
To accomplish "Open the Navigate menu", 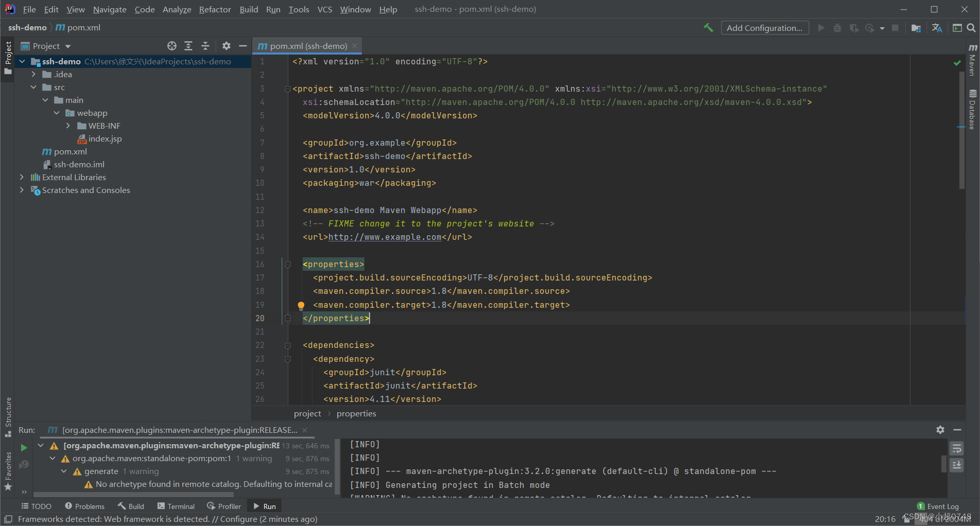I will [110, 9].
